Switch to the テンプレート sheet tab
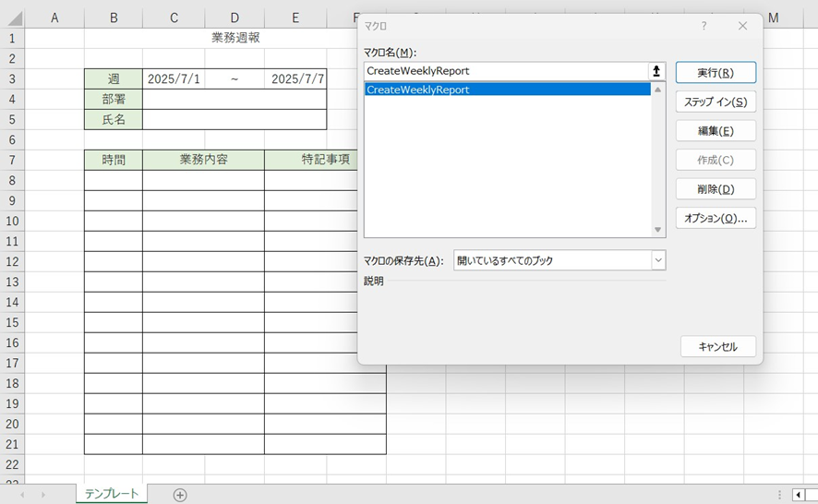The width and height of the screenshot is (818, 504). coord(112,494)
